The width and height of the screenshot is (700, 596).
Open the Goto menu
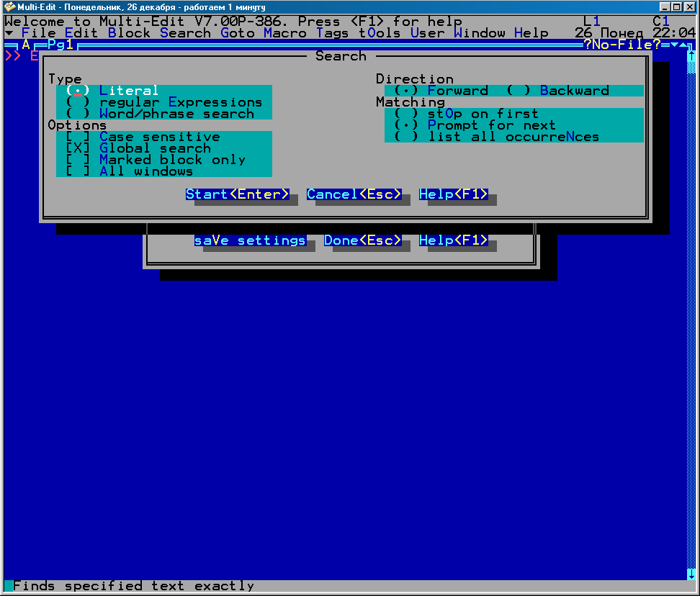[x=238, y=33]
